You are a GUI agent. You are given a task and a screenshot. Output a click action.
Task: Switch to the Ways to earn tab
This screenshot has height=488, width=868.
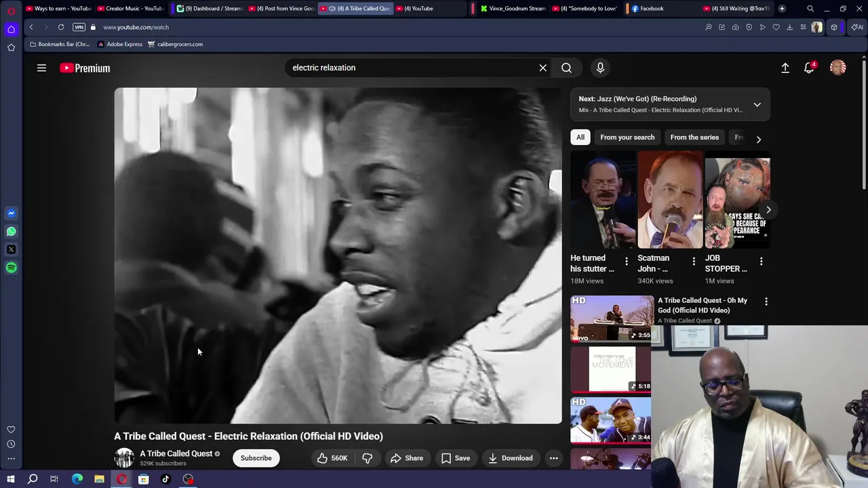pyautogui.click(x=58, y=9)
